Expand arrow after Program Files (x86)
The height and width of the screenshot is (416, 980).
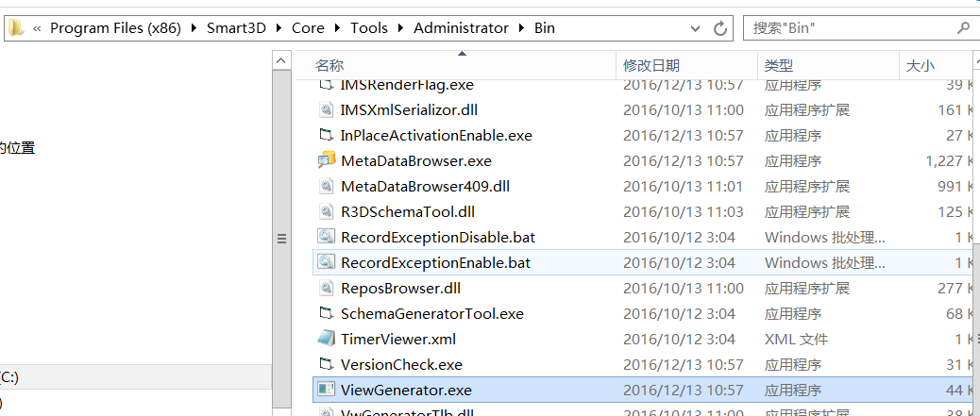(x=194, y=28)
